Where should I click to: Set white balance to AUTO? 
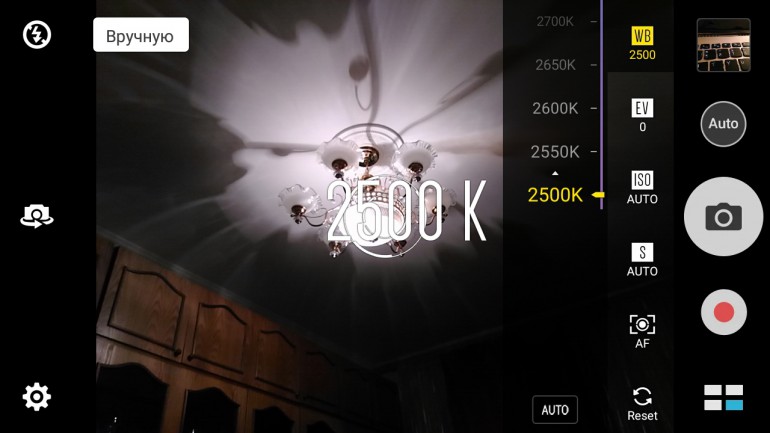coord(555,409)
